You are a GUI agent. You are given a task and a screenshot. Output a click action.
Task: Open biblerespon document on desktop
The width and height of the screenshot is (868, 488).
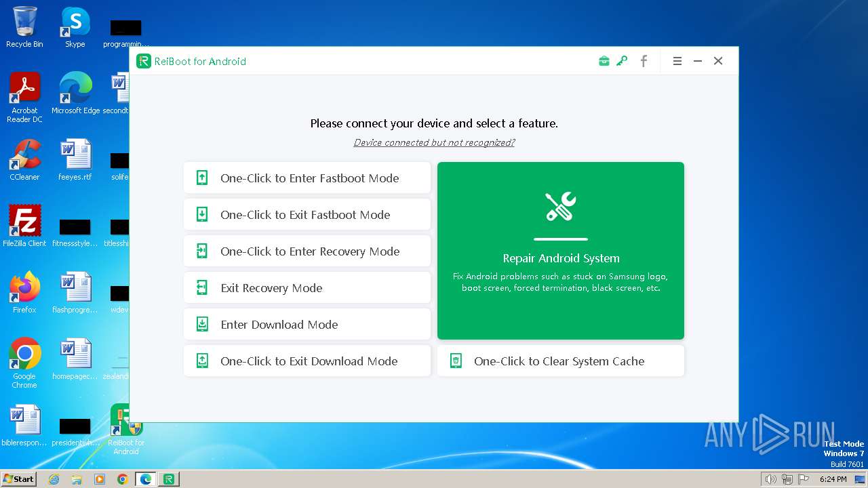24,425
